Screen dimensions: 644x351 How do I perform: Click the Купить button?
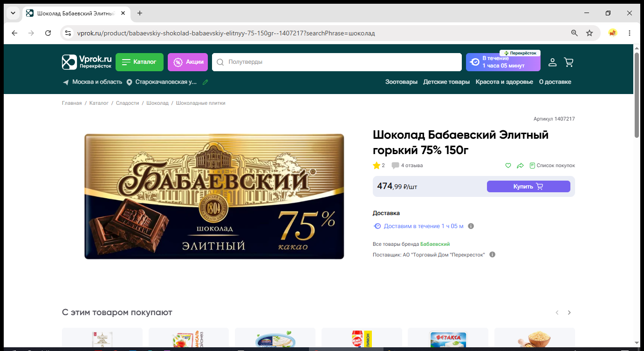[x=528, y=186]
